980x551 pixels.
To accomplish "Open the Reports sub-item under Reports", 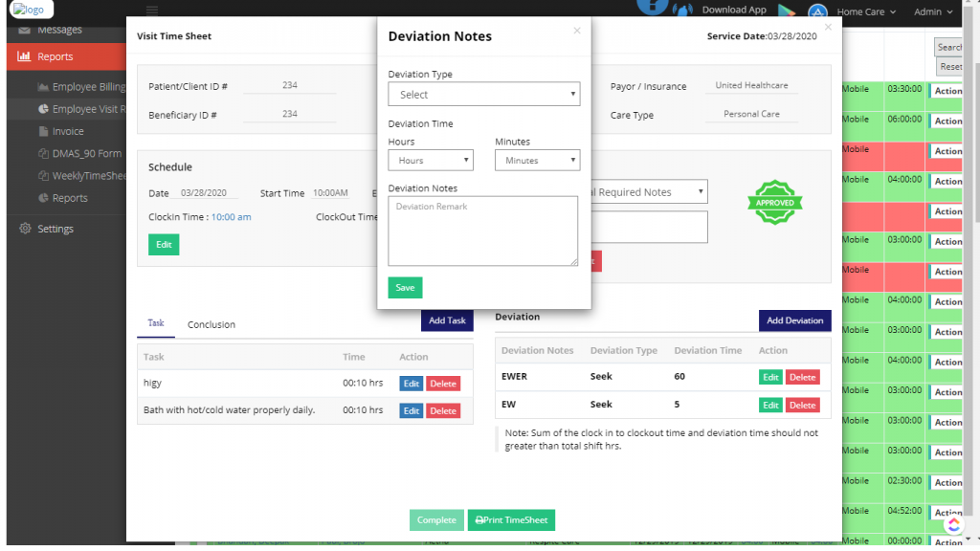I will [69, 198].
